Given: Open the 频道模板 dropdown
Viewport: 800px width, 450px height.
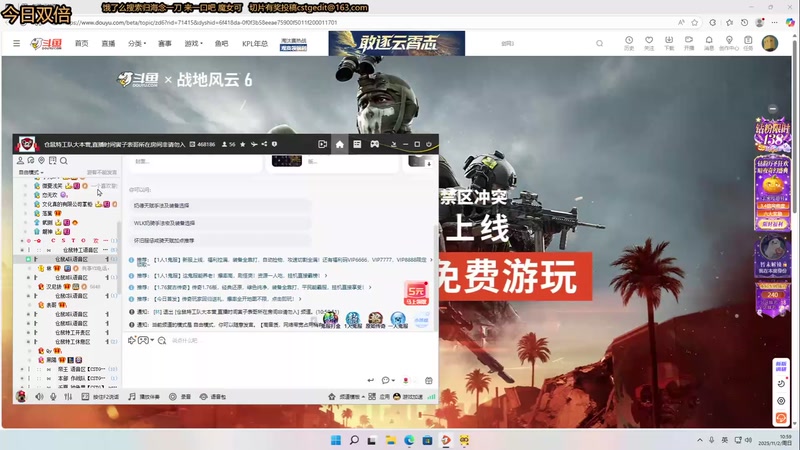Looking at the screenshot, I should point(346,396).
